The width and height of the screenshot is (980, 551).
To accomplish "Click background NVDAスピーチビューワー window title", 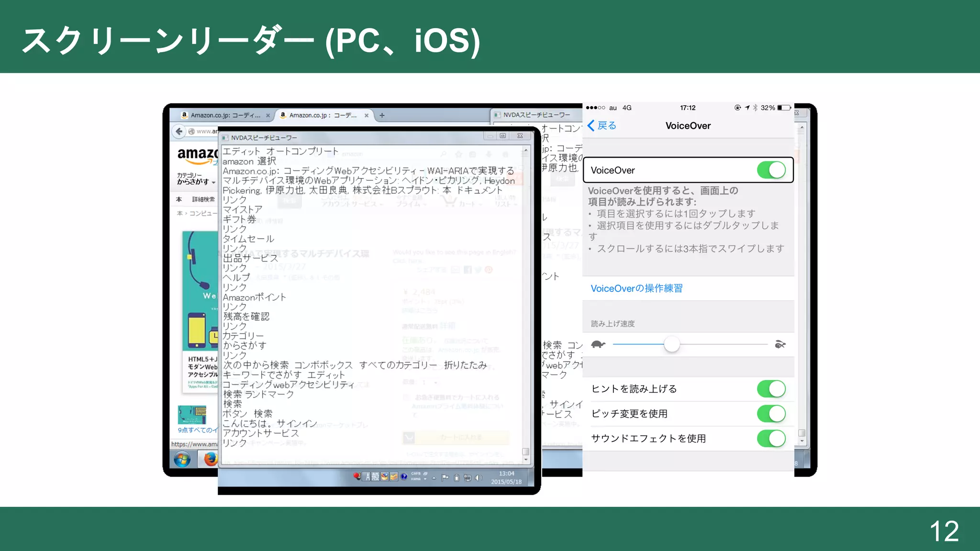I will (536, 115).
